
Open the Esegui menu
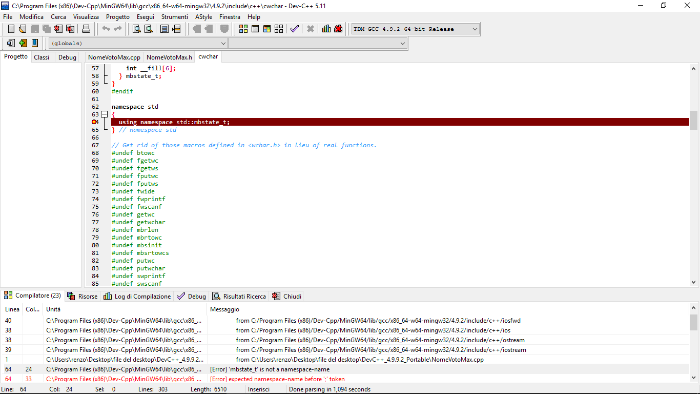click(x=145, y=17)
